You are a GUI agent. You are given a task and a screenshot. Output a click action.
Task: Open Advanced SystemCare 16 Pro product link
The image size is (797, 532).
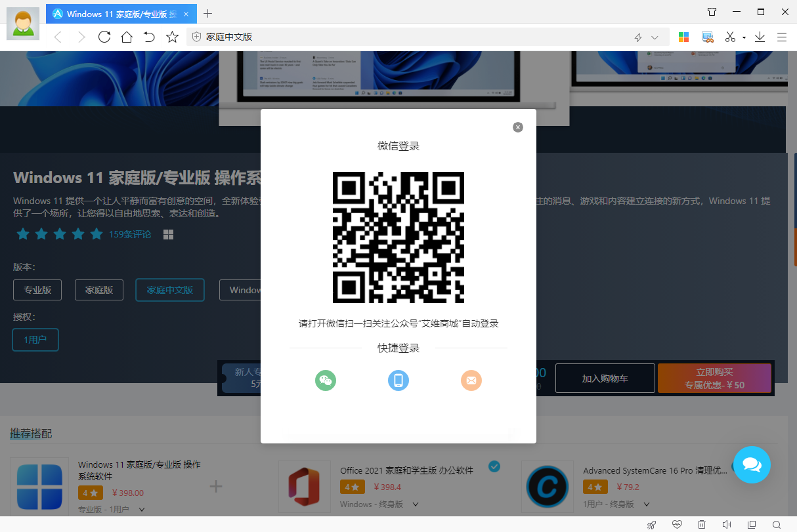coord(655,470)
